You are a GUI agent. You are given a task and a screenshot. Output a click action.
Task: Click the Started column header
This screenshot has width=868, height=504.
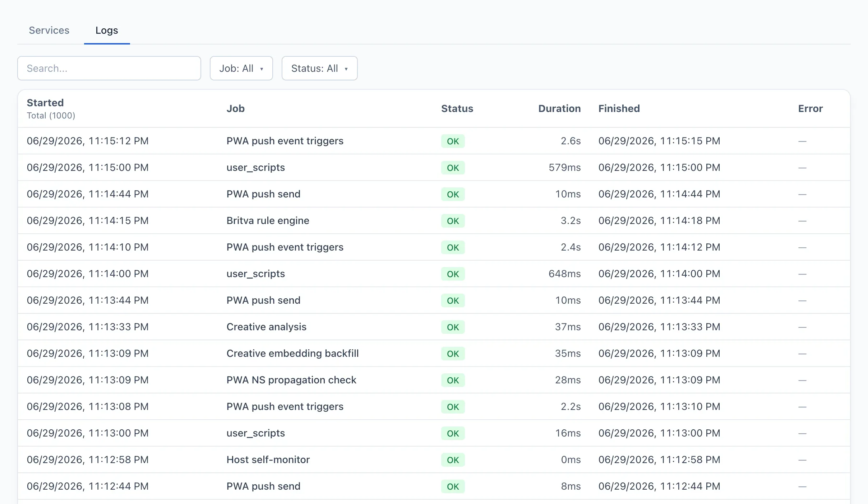click(45, 103)
